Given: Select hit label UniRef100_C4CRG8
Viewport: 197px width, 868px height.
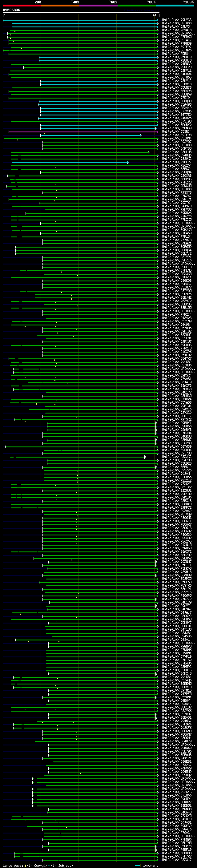Looking at the screenshot, I should point(177,437).
